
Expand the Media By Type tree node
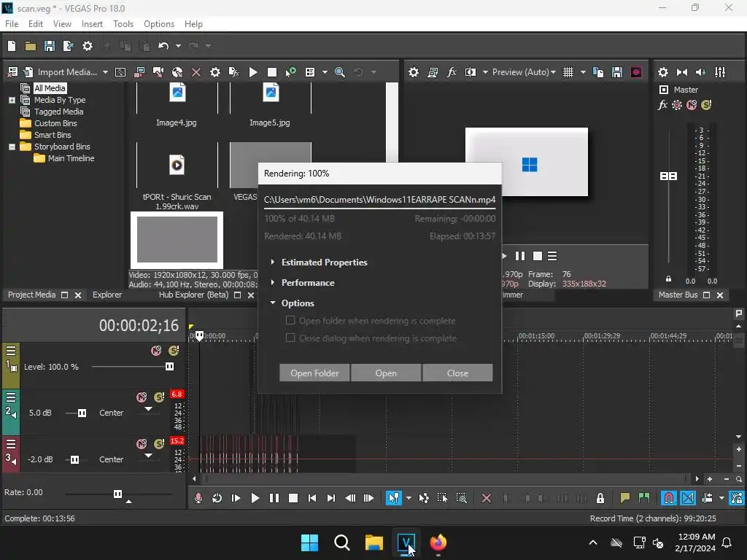[x=12, y=100]
